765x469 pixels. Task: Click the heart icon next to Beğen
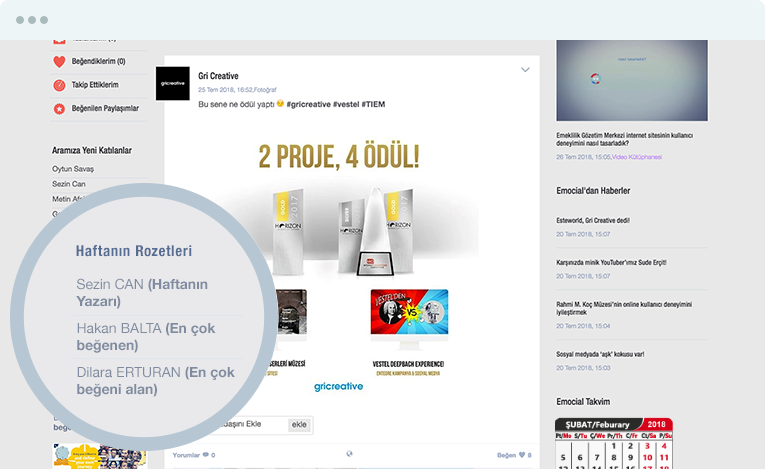coord(522,455)
